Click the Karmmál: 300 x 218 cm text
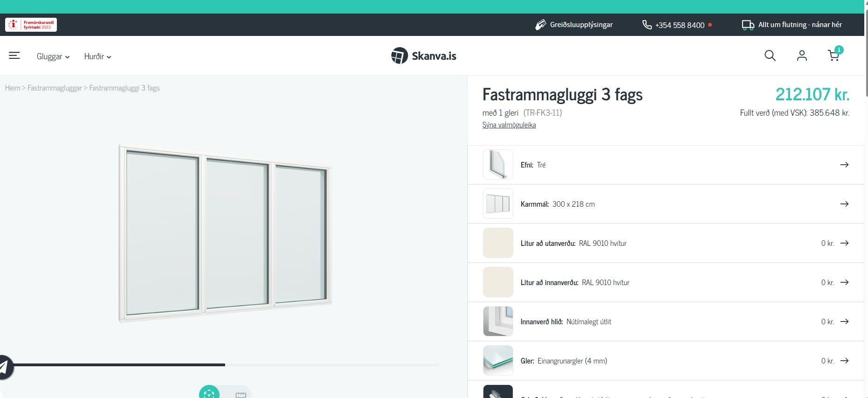868x398 pixels. (x=558, y=204)
